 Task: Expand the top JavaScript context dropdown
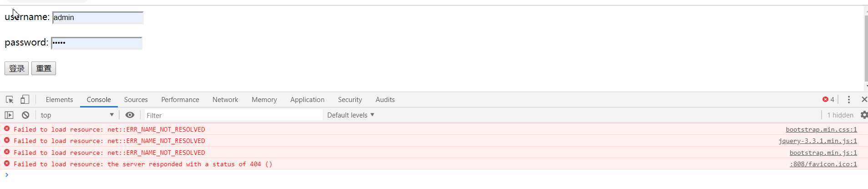point(77,115)
